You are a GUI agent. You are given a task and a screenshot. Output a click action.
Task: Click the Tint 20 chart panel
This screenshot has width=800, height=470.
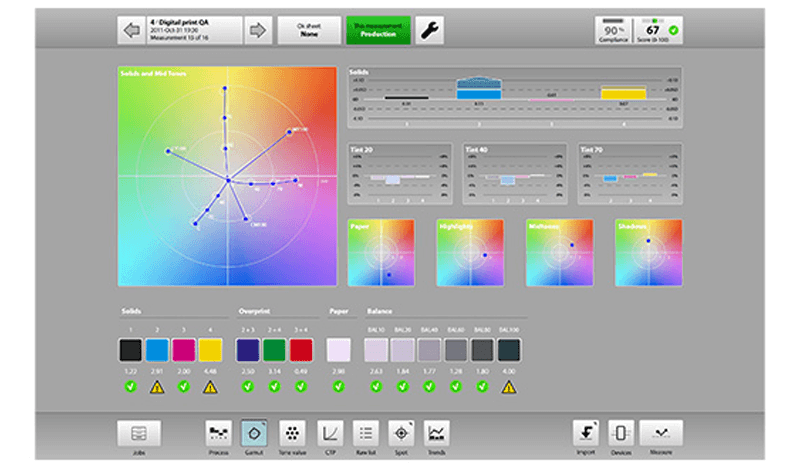coord(399,174)
